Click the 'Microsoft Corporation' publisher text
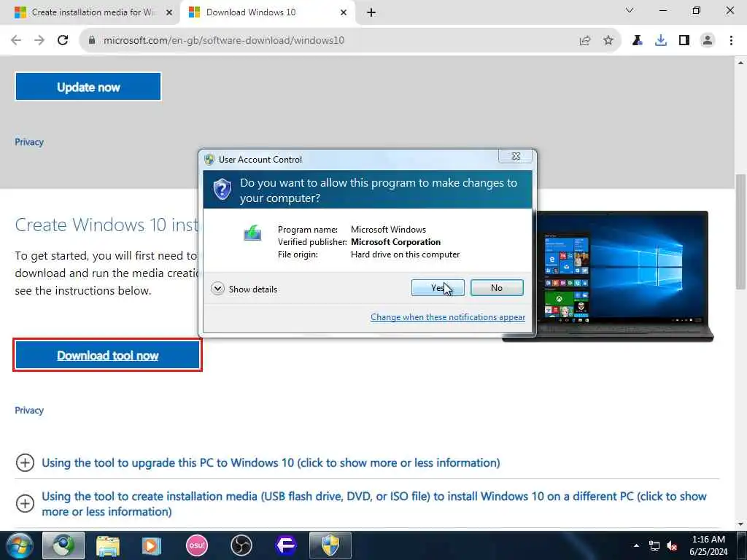The height and width of the screenshot is (560, 747). [x=395, y=242]
